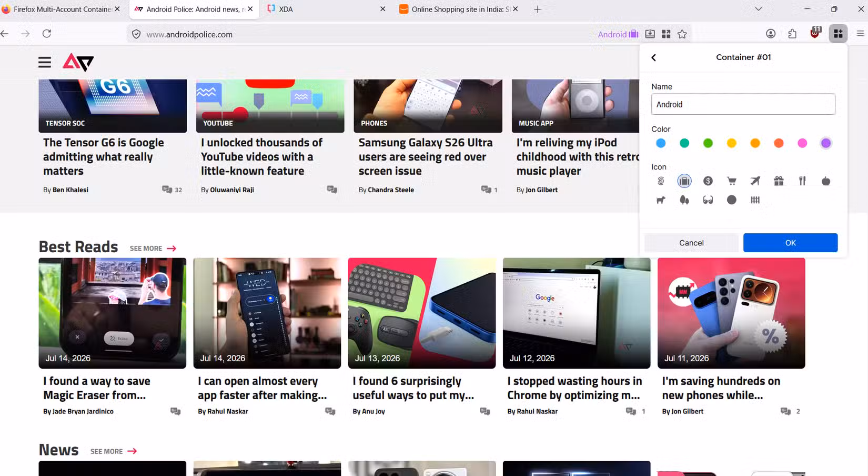Open the saving hundreds on phones thumbnail

click(731, 313)
